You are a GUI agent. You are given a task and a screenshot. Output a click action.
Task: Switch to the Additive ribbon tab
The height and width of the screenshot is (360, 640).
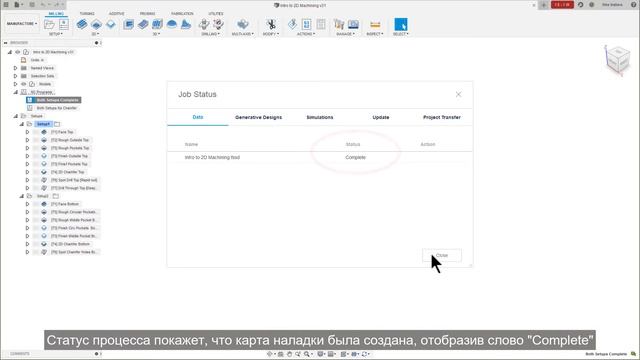tap(116, 13)
